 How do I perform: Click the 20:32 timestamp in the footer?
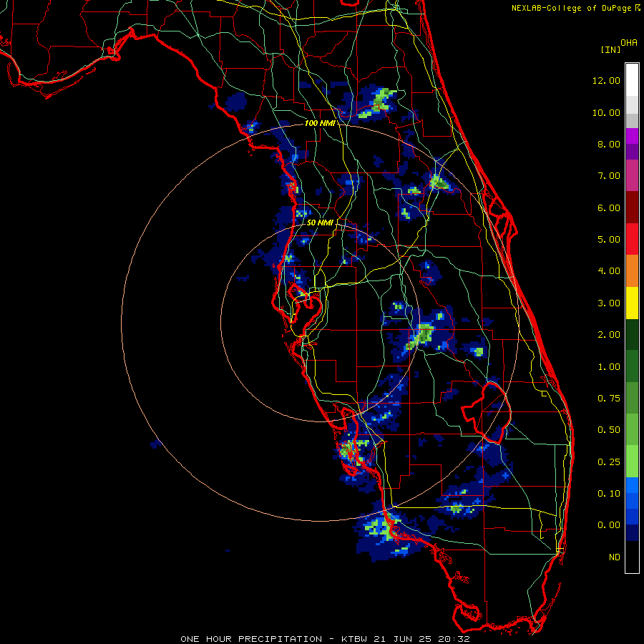click(x=454, y=639)
